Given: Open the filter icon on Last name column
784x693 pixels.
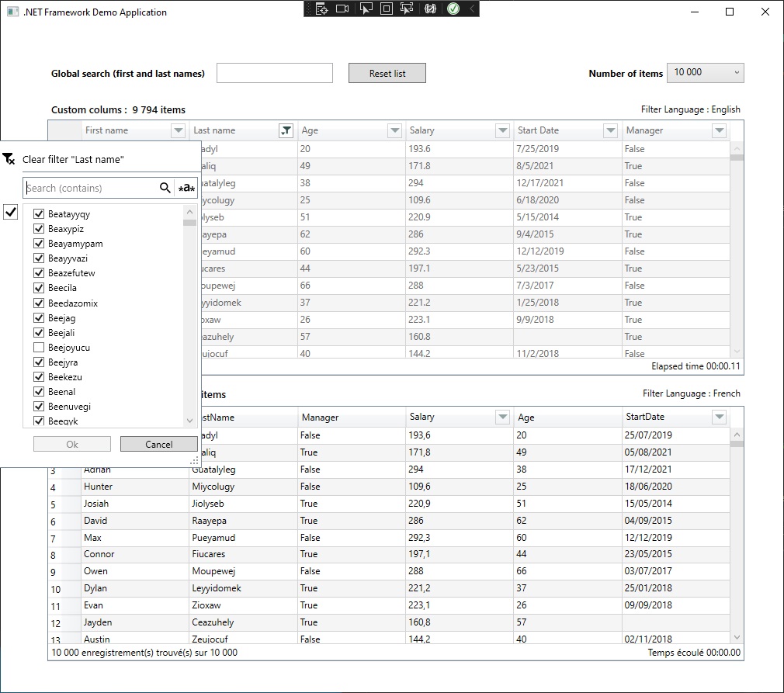Looking at the screenshot, I should (286, 130).
